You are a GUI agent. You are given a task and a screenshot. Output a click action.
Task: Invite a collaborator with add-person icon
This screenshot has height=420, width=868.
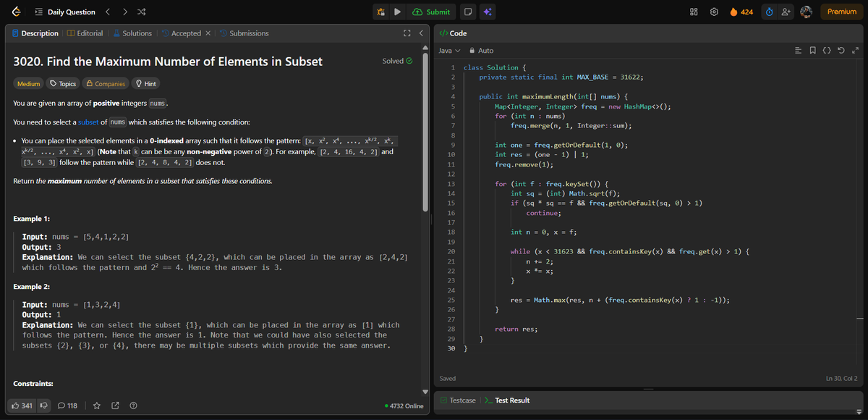tap(786, 12)
